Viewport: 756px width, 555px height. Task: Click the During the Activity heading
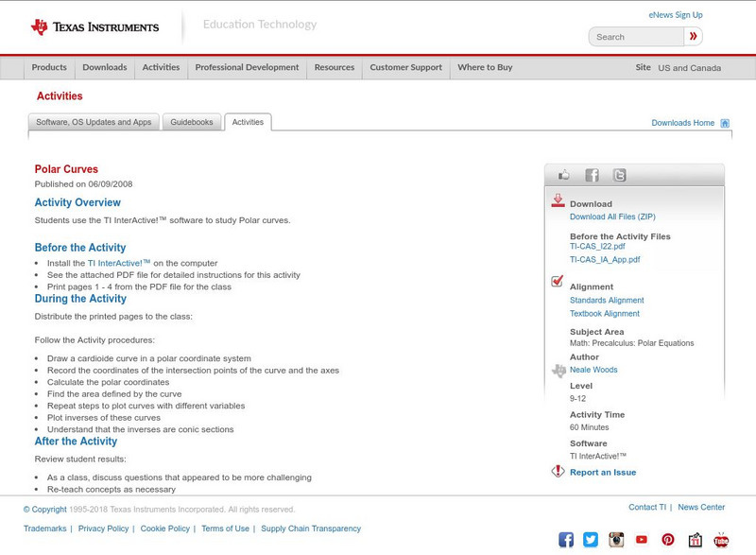(80, 299)
